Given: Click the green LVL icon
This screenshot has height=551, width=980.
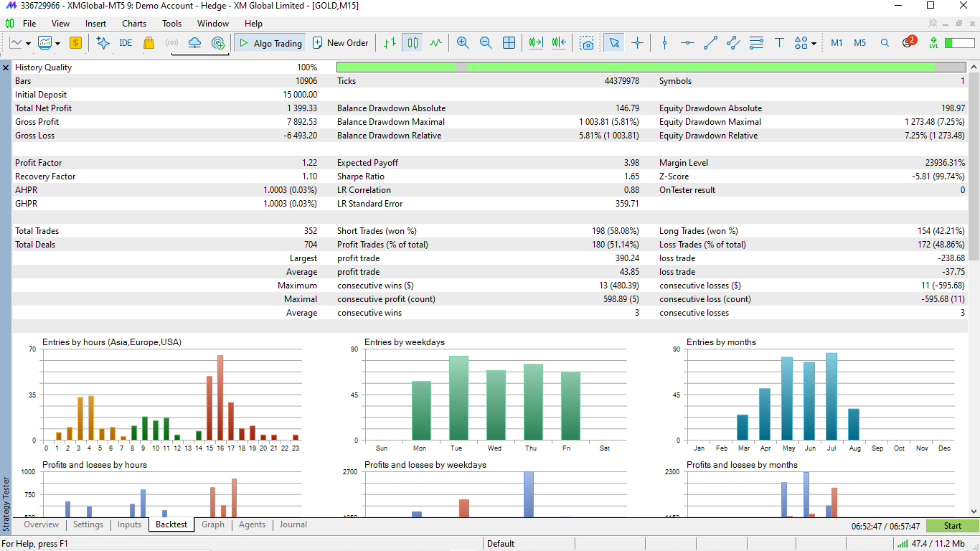Looking at the screenshot, I should [x=933, y=43].
